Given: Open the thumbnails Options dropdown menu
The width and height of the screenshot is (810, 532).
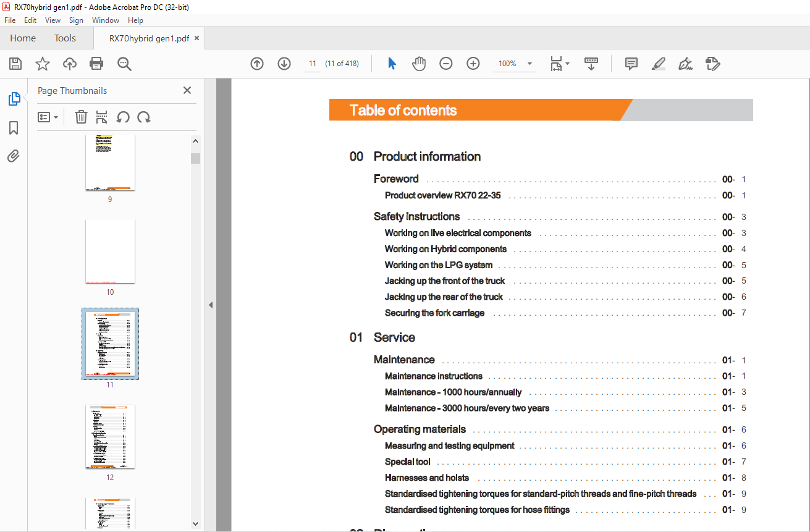Looking at the screenshot, I should point(48,117).
